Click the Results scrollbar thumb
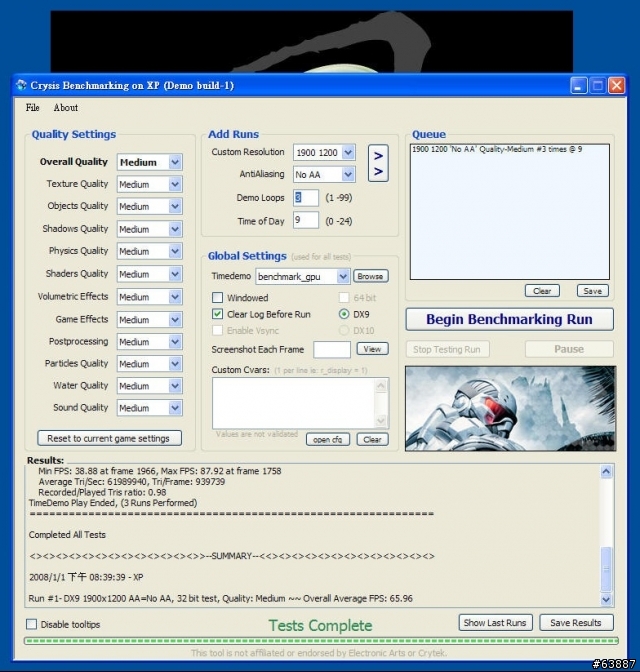Screen dimensions: 640x672 606,569
